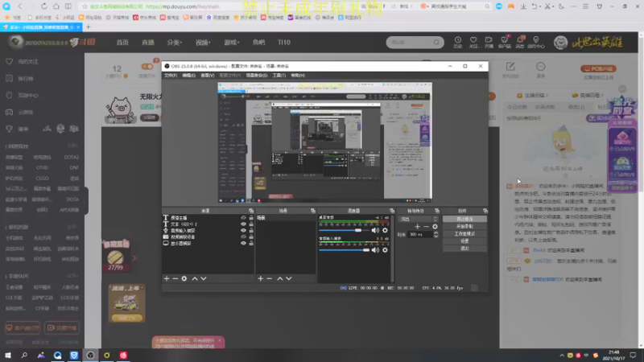This screenshot has height=362, width=644.
Task: Toggle visibility of 文本 (GDI+) 2 source
Action: coord(243,224)
